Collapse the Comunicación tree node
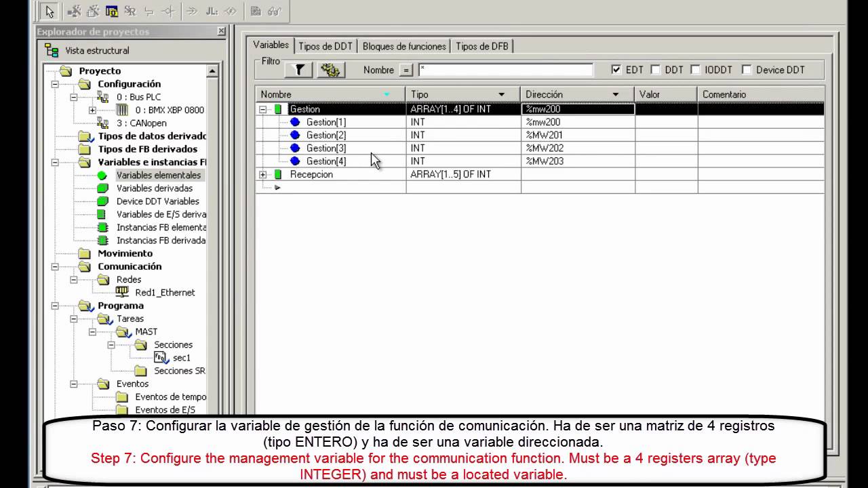The height and width of the screenshot is (488, 868). (55, 266)
